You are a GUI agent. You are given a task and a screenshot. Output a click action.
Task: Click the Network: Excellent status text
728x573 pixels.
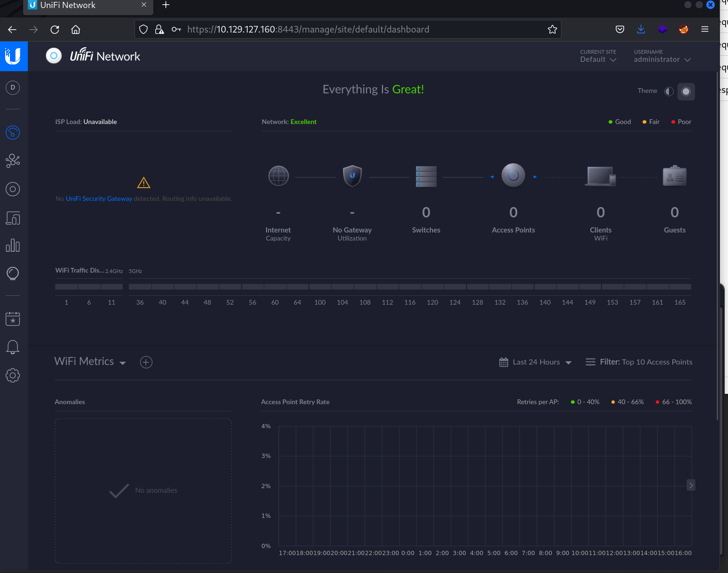289,122
